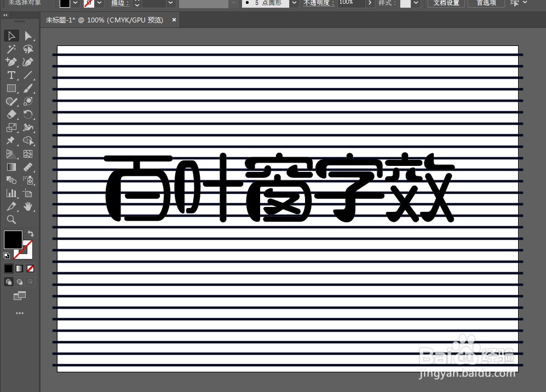Select the Hand tool
546x392 pixels.
[29, 206]
